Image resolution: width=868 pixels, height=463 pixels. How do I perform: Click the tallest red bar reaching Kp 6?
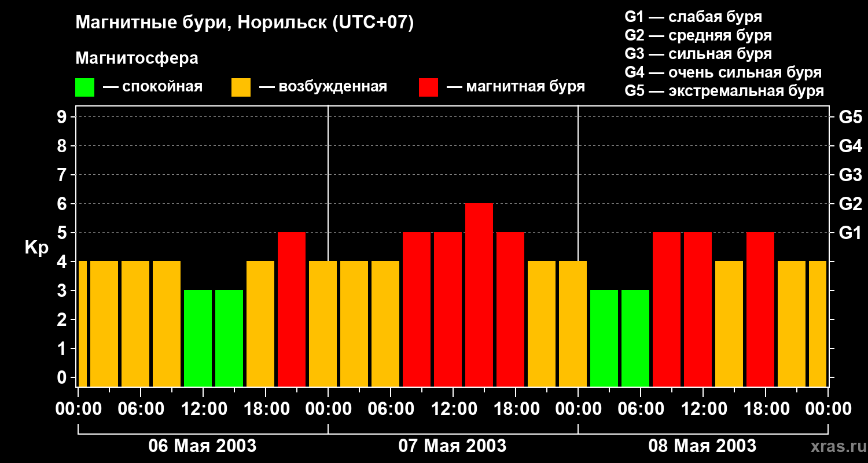tap(479, 295)
